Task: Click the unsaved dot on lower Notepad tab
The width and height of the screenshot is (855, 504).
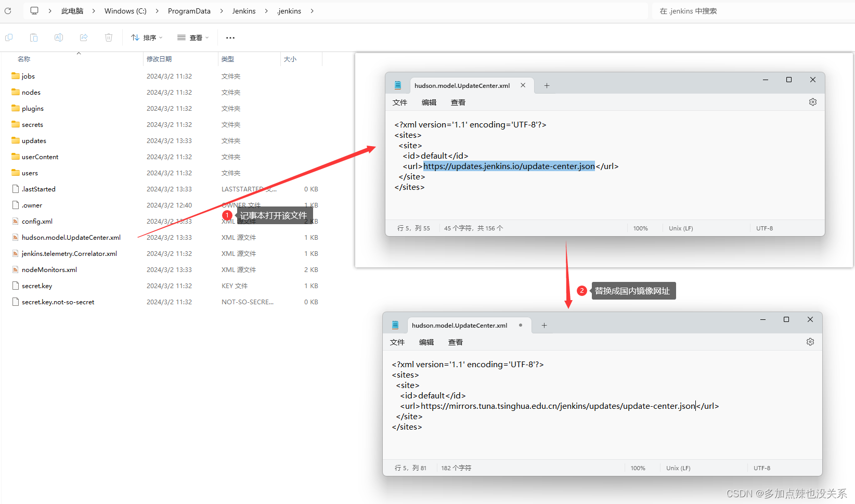Action: point(521,325)
